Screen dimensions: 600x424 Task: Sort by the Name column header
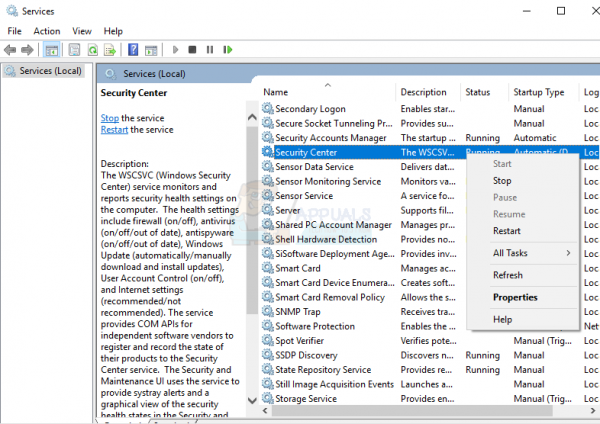328,92
